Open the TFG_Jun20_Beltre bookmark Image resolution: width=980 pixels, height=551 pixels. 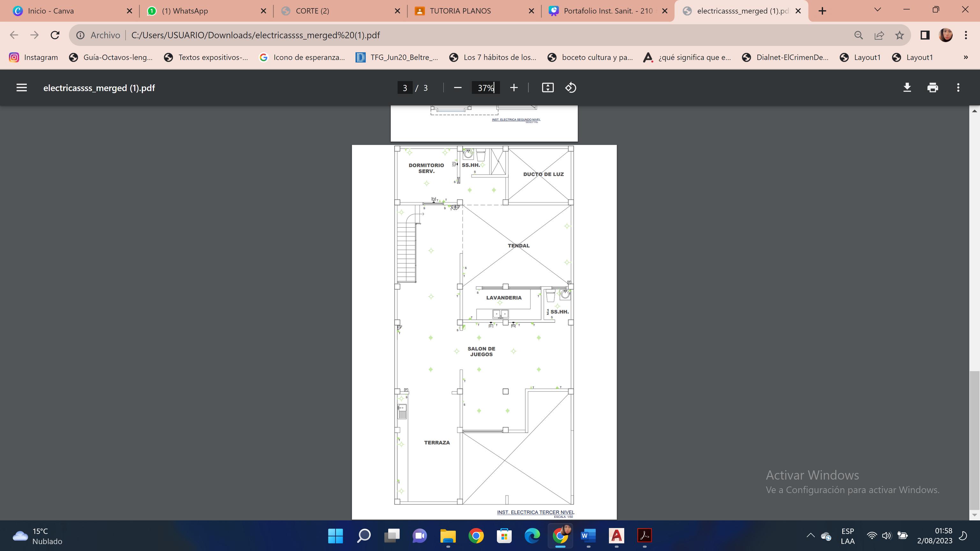pos(397,57)
